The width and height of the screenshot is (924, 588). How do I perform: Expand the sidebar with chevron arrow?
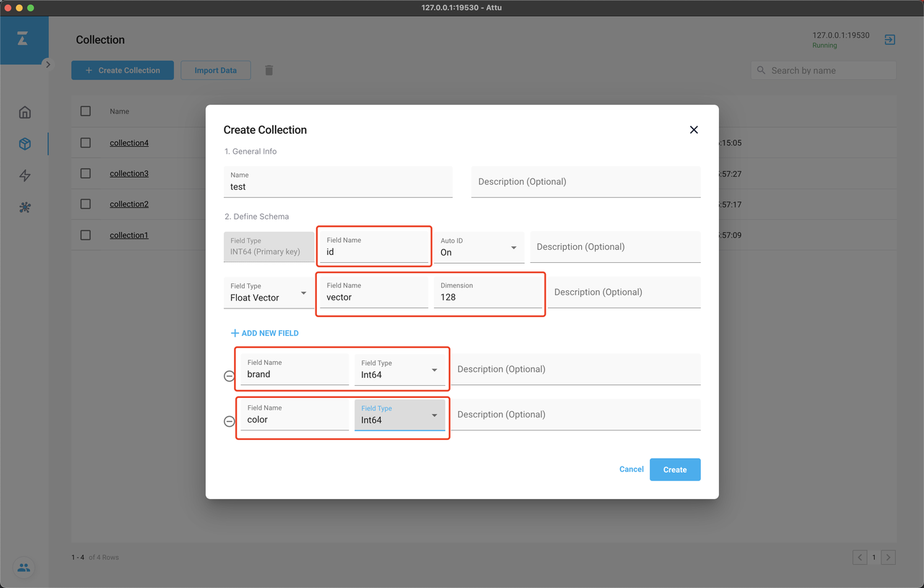click(48, 64)
